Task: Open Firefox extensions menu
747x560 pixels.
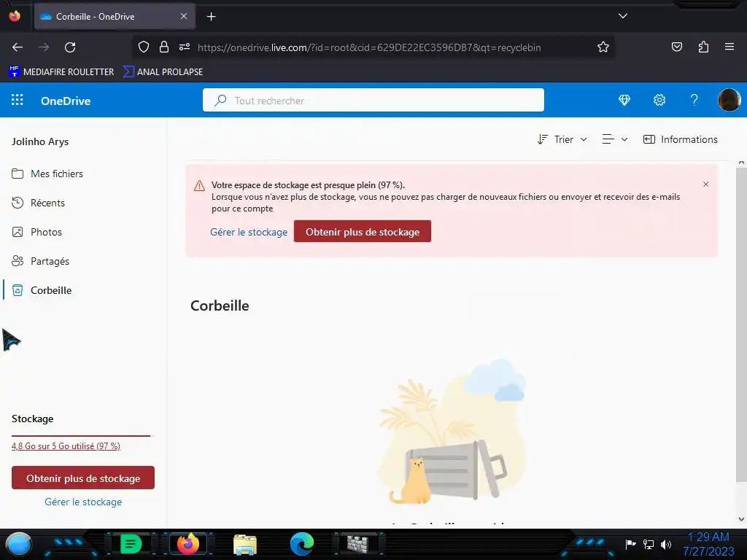Action: point(703,47)
